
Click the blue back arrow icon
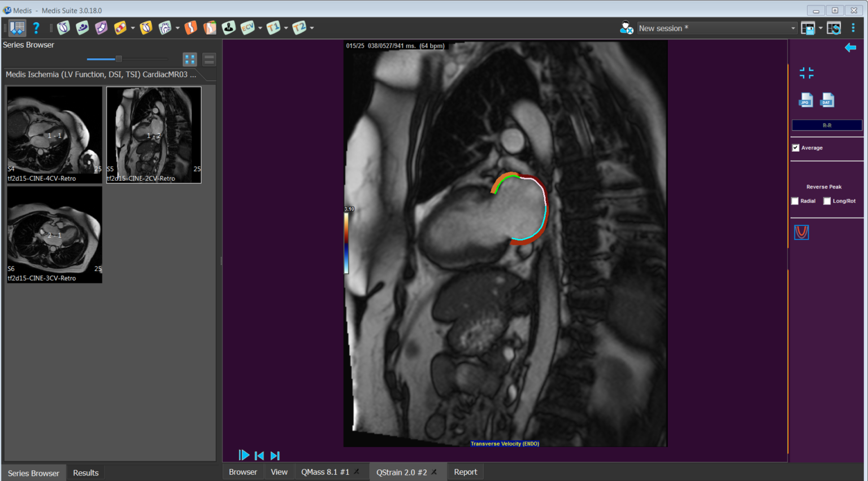pyautogui.click(x=850, y=48)
